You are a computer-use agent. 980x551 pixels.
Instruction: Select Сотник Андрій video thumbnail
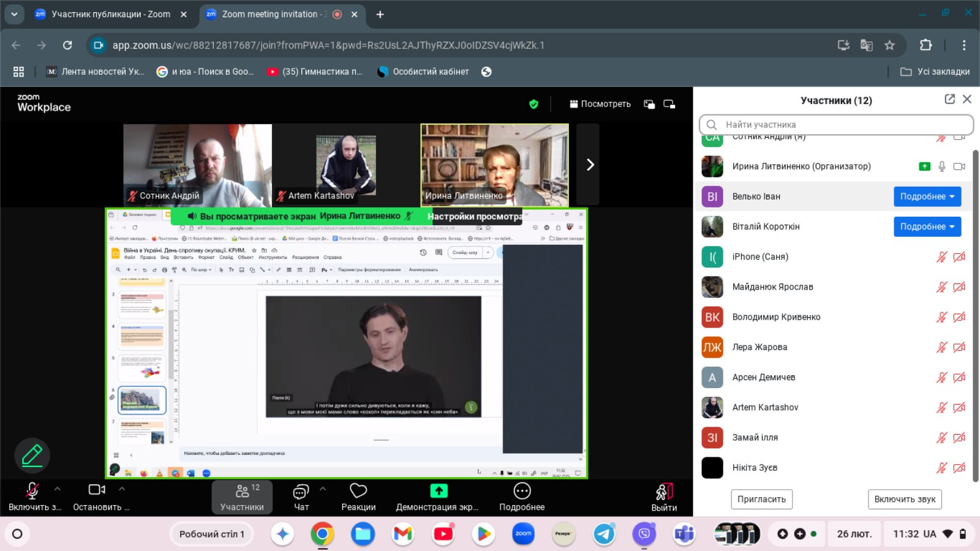click(x=197, y=165)
